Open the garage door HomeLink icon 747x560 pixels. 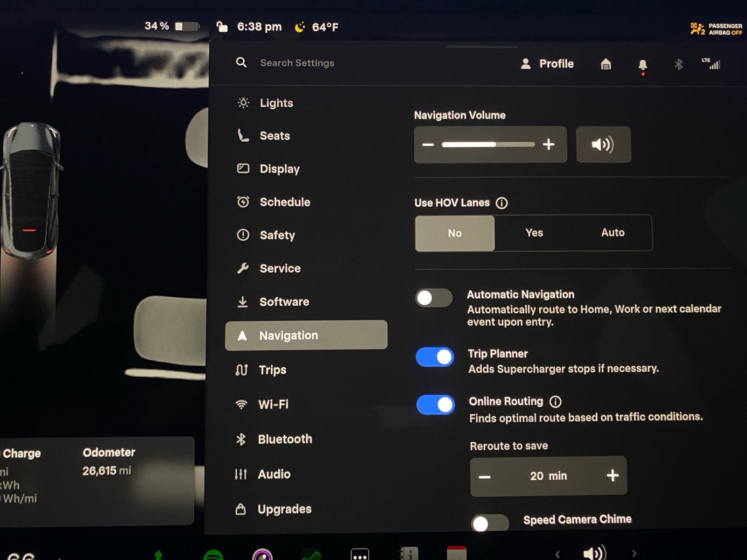coord(606,64)
